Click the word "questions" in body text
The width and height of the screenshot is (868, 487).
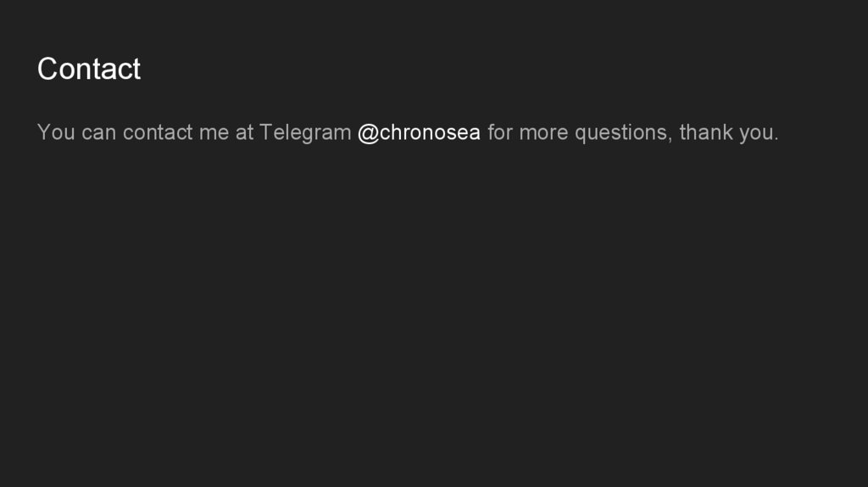pyautogui.click(x=620, y=133)
